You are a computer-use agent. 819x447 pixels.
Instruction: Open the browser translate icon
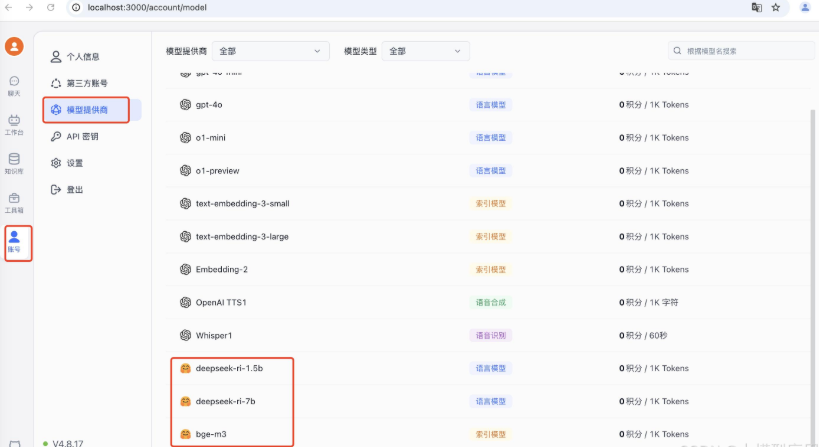click(756, 7)
